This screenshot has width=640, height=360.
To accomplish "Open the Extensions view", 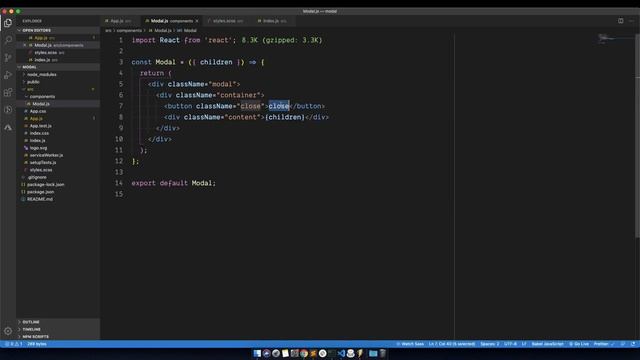I will (x=8, y=93).
